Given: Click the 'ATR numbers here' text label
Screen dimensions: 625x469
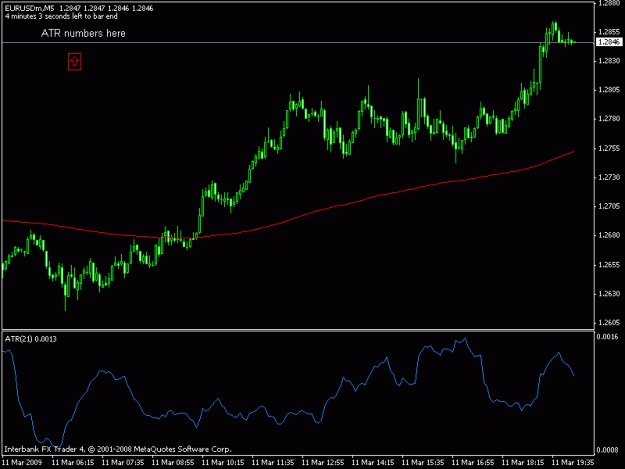Looking at the screenshot, I should coord(83,33).
